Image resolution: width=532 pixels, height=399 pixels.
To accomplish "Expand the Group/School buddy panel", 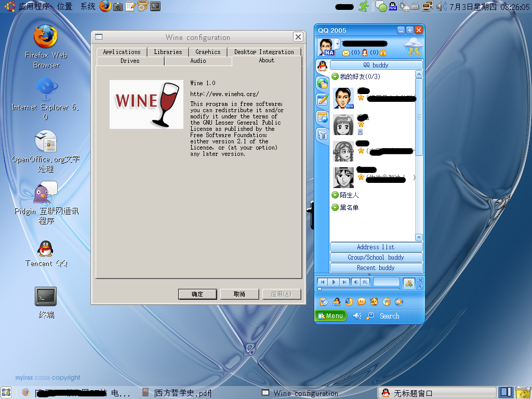I will (x=376, y=257).
